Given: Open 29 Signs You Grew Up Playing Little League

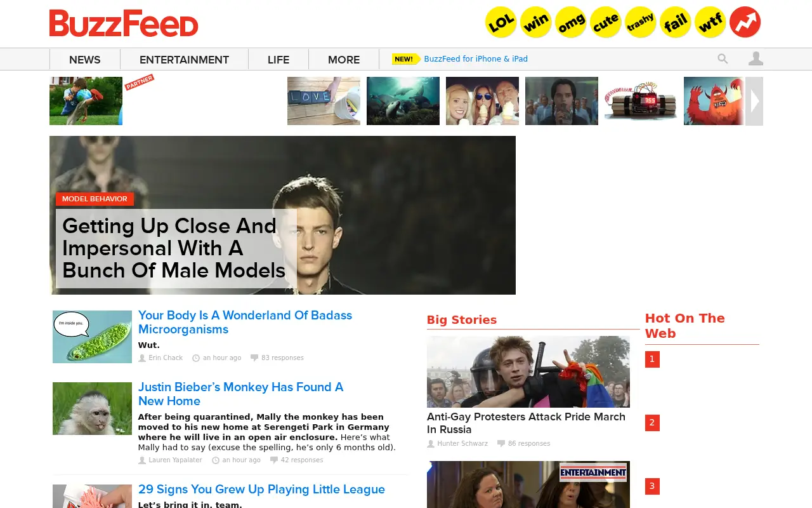Looking at the screenshot, I should point(261,489).
